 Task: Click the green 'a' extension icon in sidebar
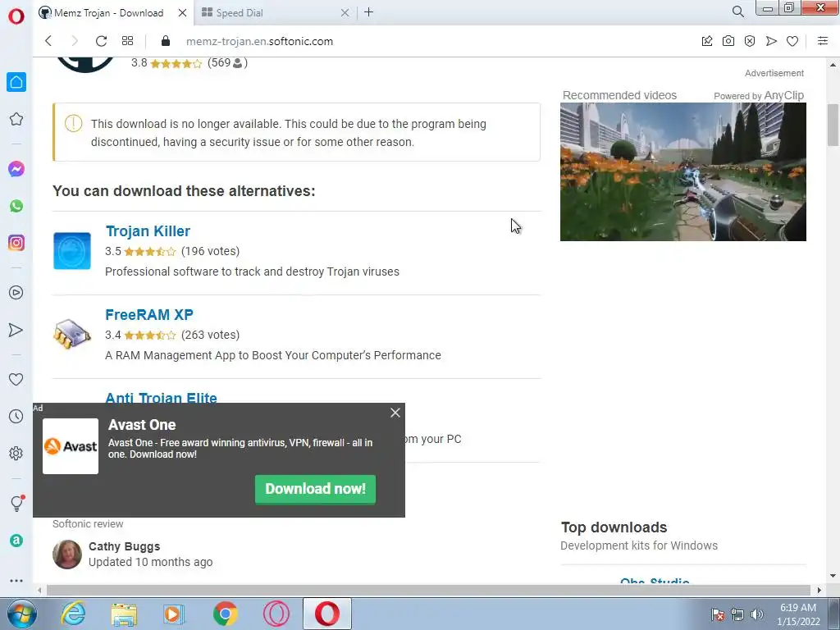16,541
